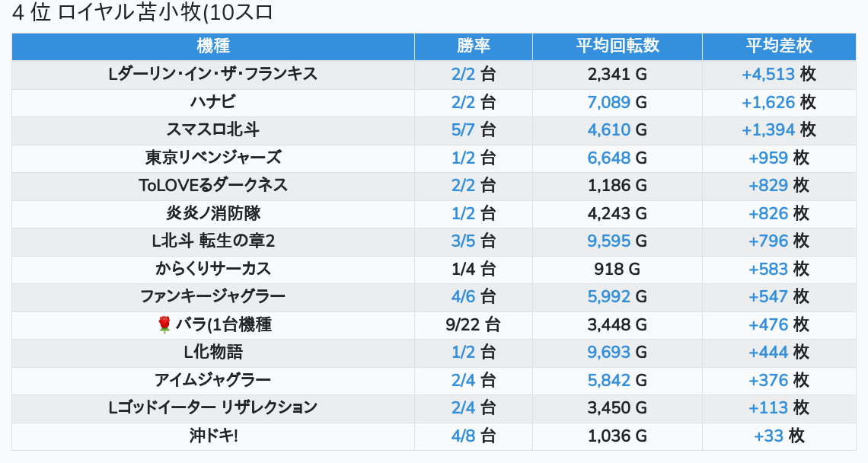Sort table by 勝率 header
Screen dimensions: 868x463
(474, 46)
